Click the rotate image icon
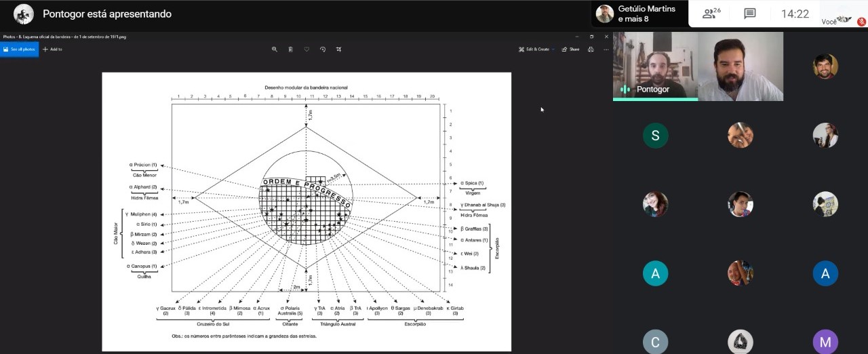Viewport: 868px width, 354px height. tap(323, 50)
